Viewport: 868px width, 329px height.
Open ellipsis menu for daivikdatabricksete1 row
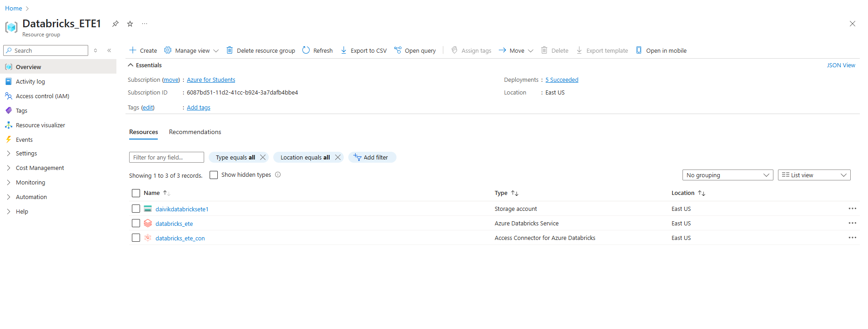pyautogui.click(x=852, y=209)
